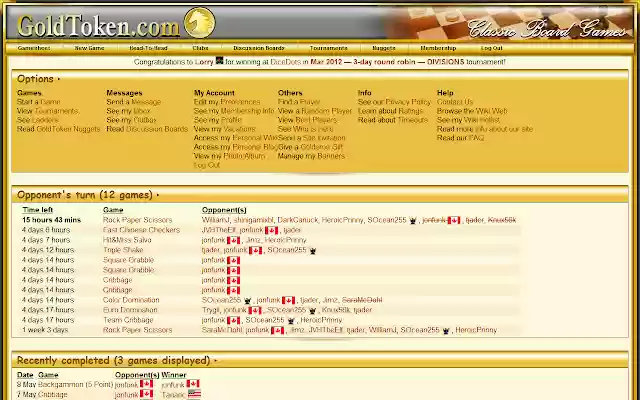Click See Ladders link
The height and width of the screenshot is (400, 640).
click(x=38, y=120)
